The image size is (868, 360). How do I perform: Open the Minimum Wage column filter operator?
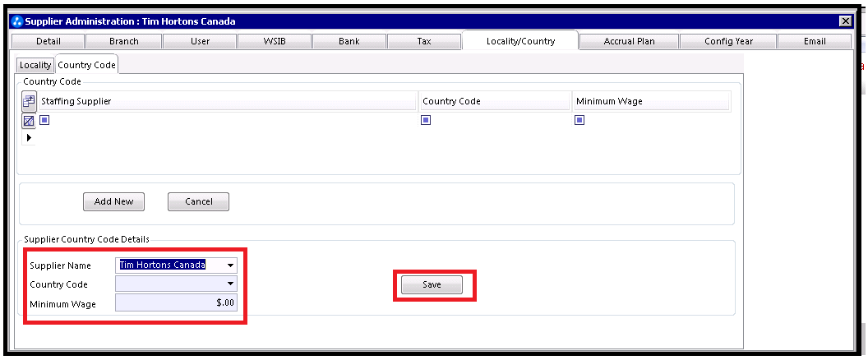pos(579,120)
